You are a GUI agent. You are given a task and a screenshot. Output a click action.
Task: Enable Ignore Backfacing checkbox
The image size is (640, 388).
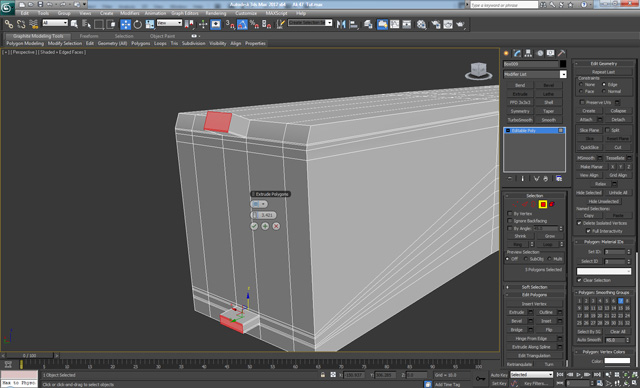tap(510, 221)
